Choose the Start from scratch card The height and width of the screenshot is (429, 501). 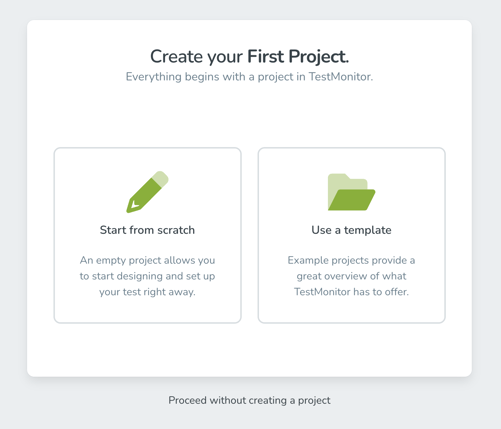(x=148, y=235)
